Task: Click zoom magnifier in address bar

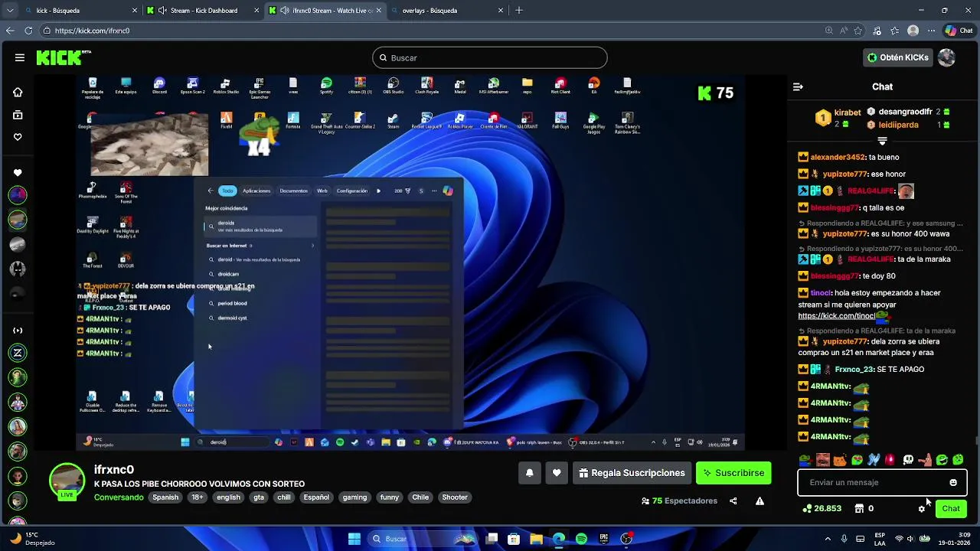Action: pos(828,31)
